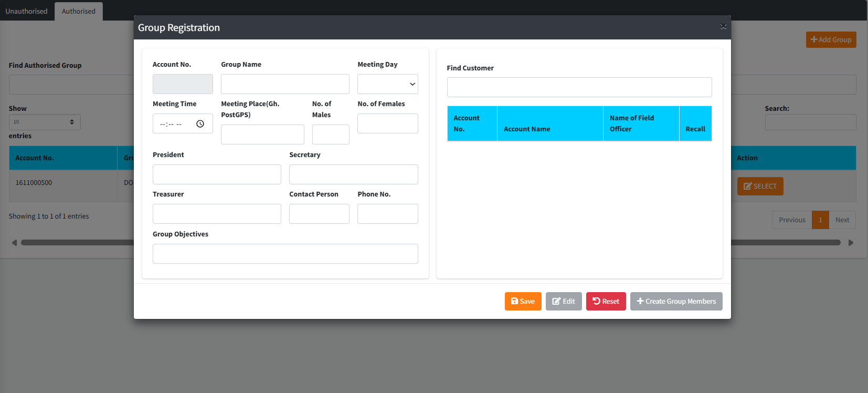Select the Authorised tab

coord(79,11)
